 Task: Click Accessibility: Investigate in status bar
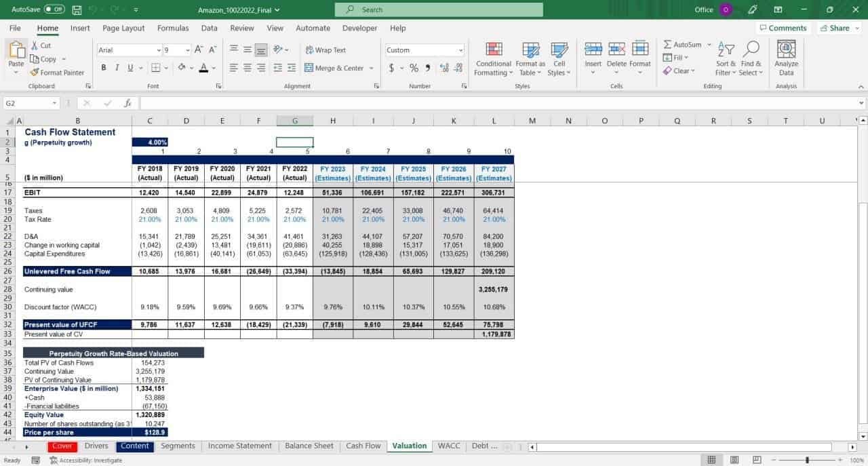(86, 460)
